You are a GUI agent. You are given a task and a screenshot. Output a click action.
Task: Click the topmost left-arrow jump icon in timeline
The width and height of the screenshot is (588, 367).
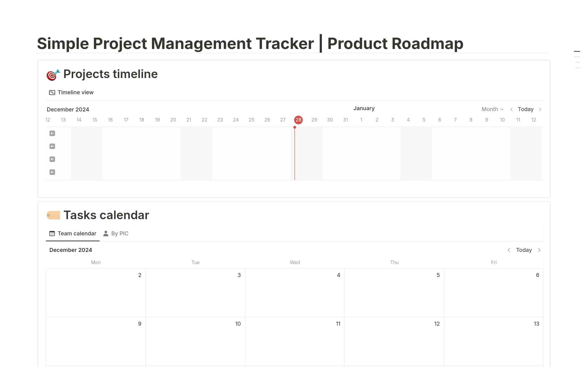pos(52,133)
